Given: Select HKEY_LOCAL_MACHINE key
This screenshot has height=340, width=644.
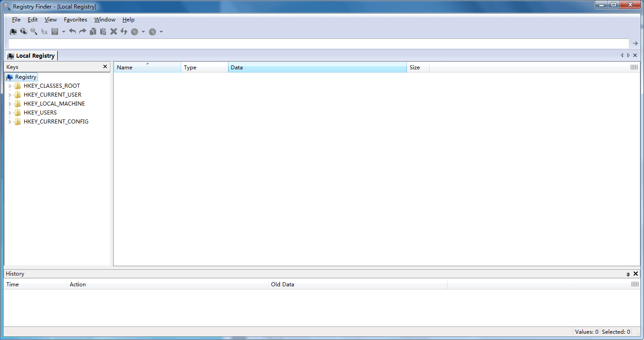Looking at the screenshot, I should [54, 104].
